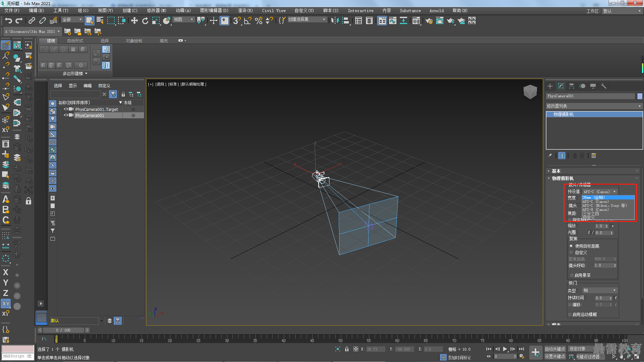Enable the 启用运动模糊 checkbox

tap(570, 314)
